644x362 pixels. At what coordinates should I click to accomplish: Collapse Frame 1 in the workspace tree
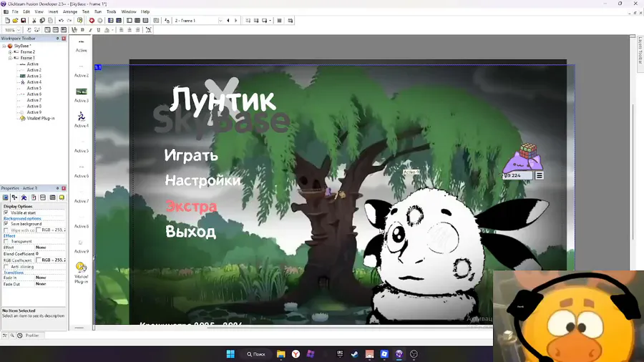tap(10, 58)
